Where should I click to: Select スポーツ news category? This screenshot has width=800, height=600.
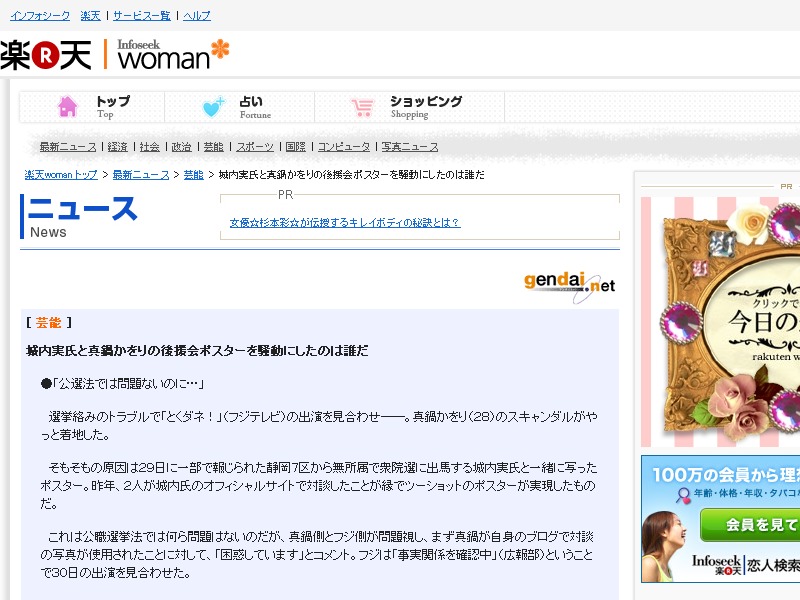255,147
